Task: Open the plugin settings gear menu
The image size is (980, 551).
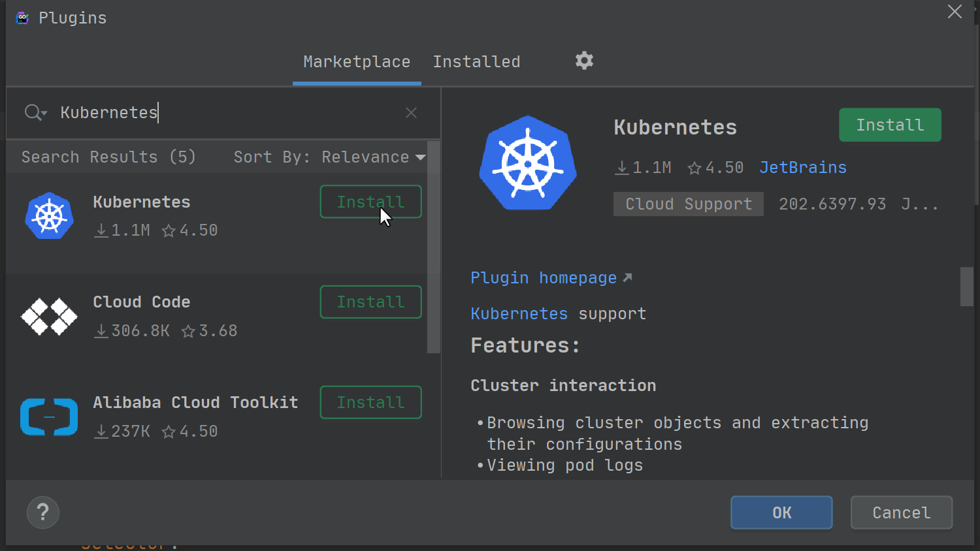Action: [x=583, y=61]
